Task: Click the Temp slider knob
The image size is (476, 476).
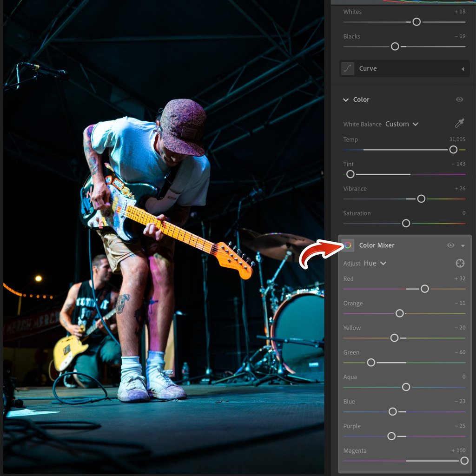Action: (453, 150)
